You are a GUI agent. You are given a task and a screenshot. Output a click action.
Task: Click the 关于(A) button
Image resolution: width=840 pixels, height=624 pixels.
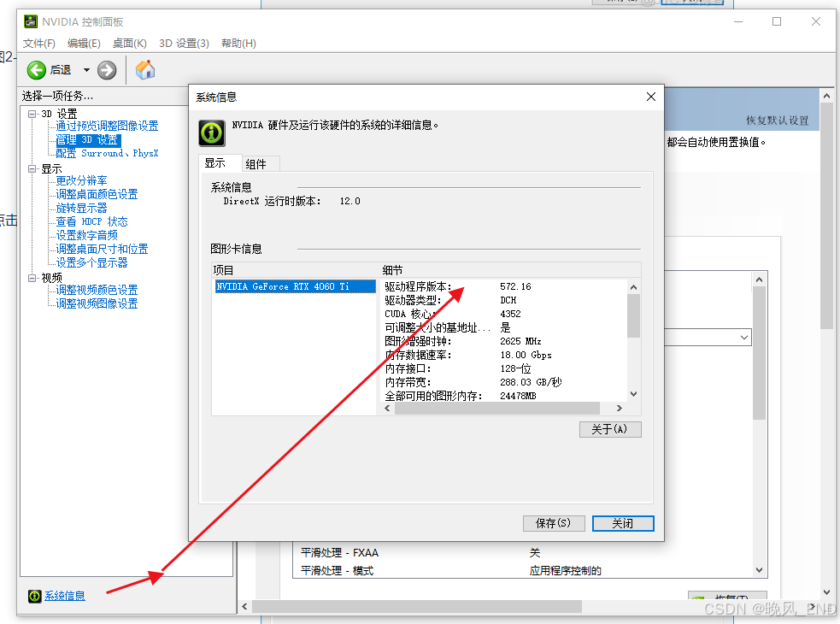tap(610, 429)
